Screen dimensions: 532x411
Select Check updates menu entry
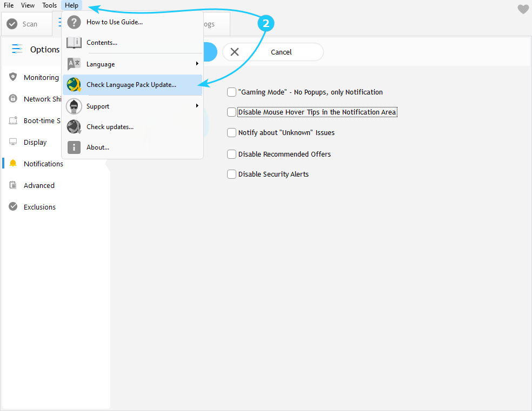click(110, 127)
